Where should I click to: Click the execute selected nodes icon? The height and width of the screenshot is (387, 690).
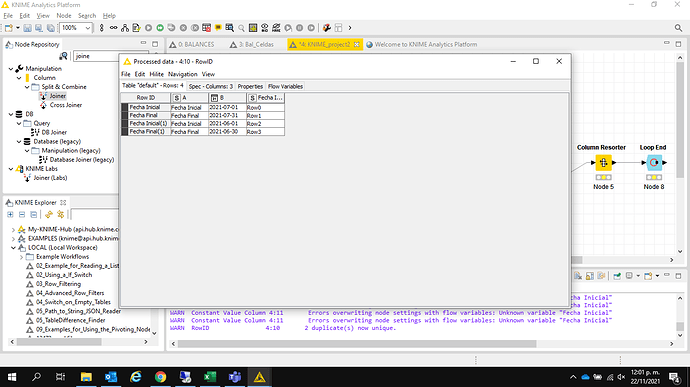click(148, 28)
